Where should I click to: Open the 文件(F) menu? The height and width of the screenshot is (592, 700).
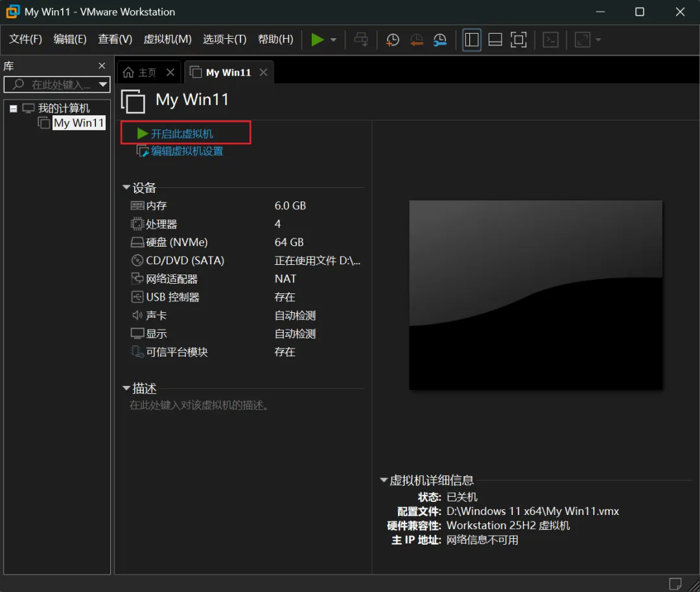tap(25, 40)
